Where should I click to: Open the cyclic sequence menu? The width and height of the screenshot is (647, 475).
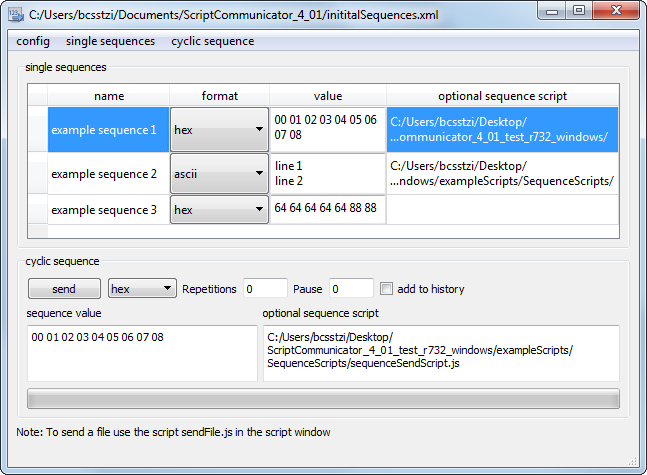[213, 41]
